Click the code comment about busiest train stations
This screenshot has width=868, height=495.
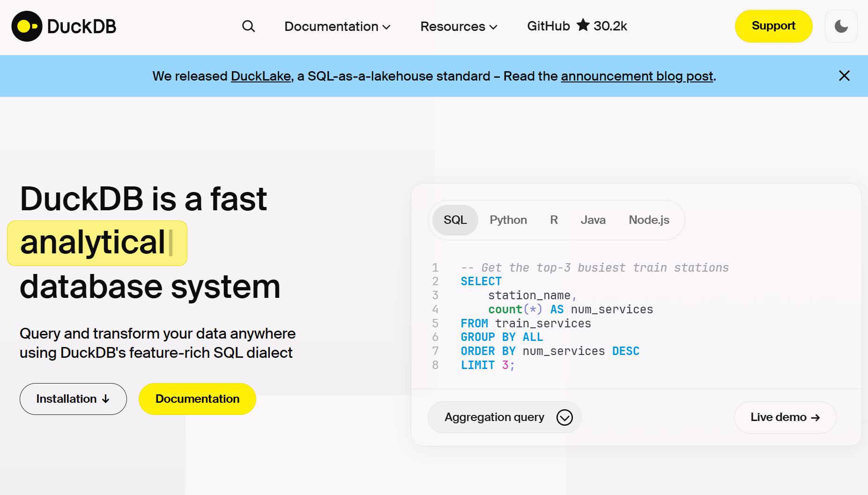[595, 268]
